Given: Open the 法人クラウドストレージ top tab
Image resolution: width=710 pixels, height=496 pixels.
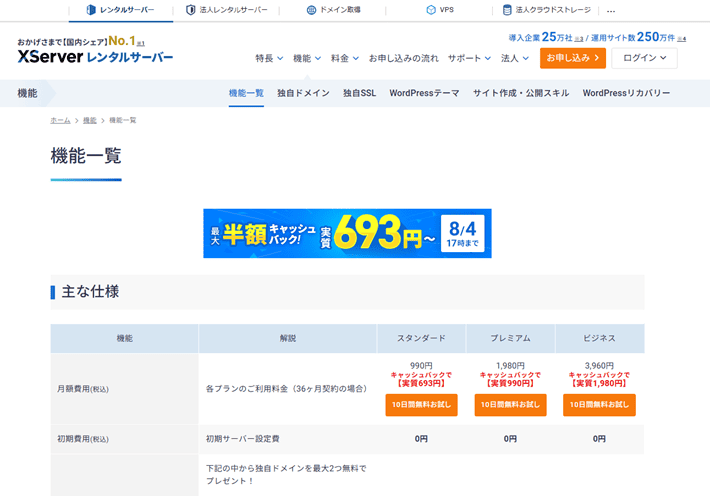Looking at the screenshot, I should coord(547,10).
